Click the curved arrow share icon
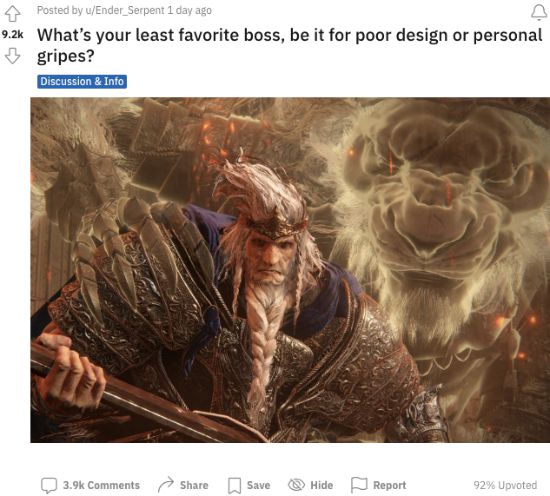This screenshot has width=550, height=496. (166, 484)
